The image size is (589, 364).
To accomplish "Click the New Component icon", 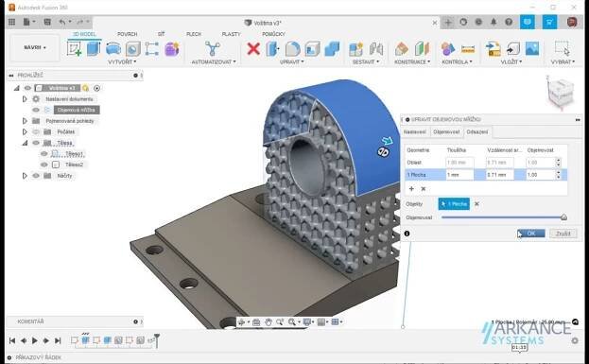I will (355, 49).
